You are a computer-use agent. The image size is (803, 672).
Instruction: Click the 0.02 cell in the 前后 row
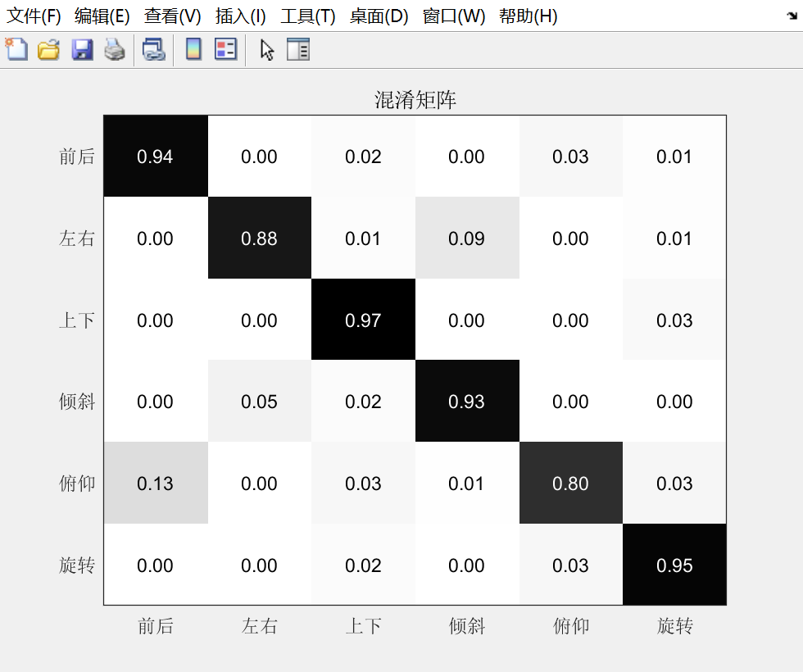[x=364, y=157]
